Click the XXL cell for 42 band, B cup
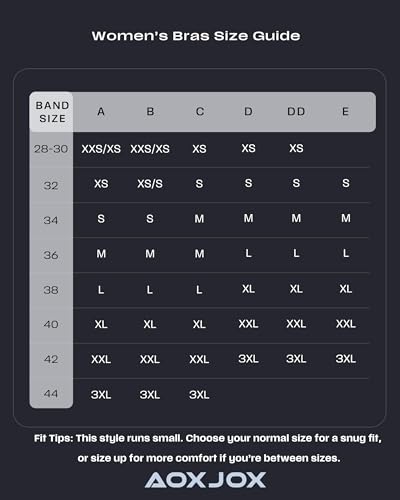 [150, 359]
